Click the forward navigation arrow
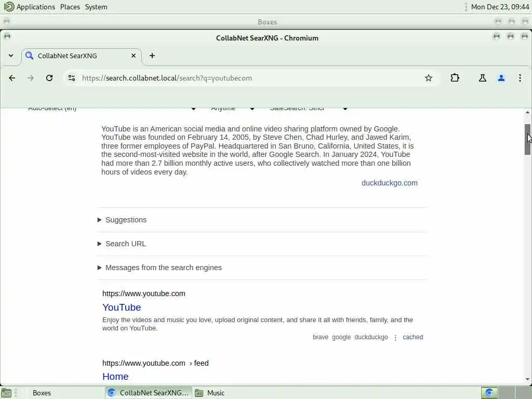 [31, 78]
